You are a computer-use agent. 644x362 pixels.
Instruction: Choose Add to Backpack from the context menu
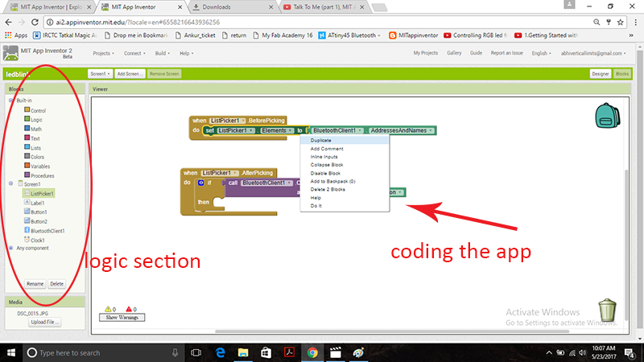pyautogui.click(x=345, y=181)
